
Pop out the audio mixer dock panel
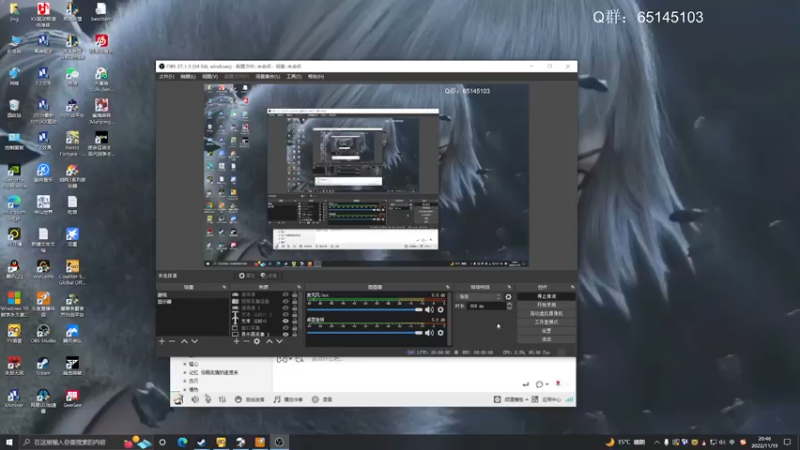pos(448,287)
